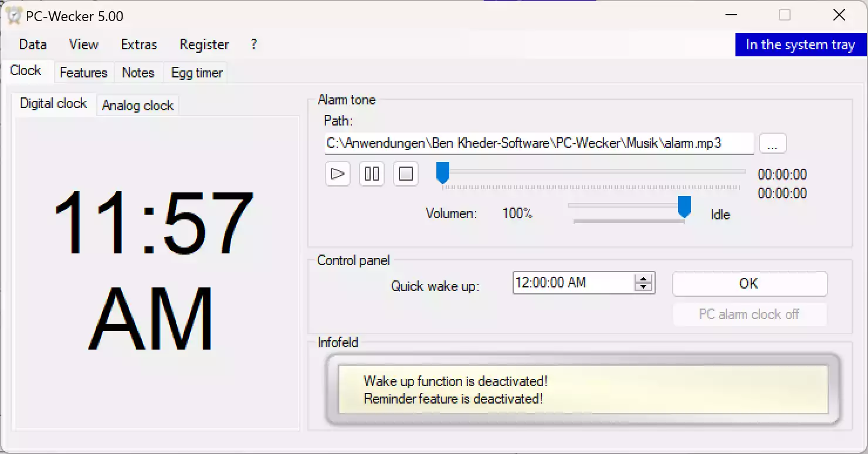Click the PC alarm clock off button

[750, 314]
